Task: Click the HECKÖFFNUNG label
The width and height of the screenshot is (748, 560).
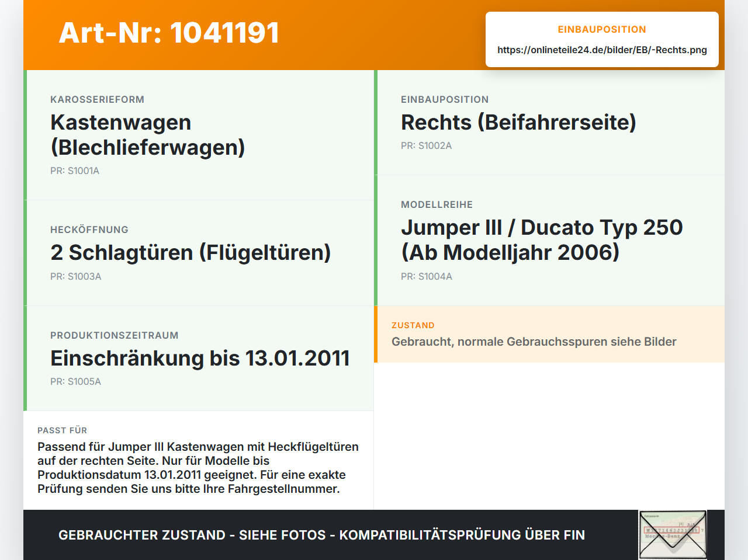Action: coord(89,230)
